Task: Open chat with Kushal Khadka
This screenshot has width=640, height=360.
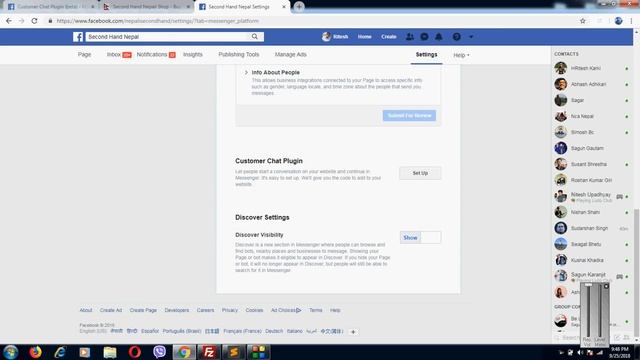Action: [x=591, y=260]
